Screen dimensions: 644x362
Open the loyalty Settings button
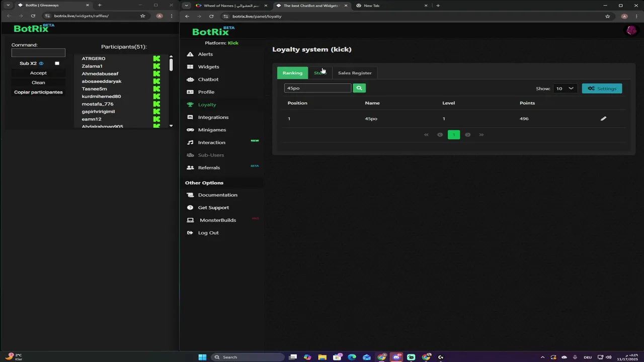coord(602,88)
